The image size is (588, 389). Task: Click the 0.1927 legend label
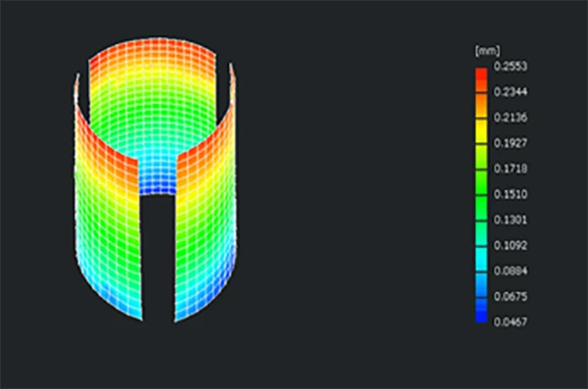pos(511,143)
